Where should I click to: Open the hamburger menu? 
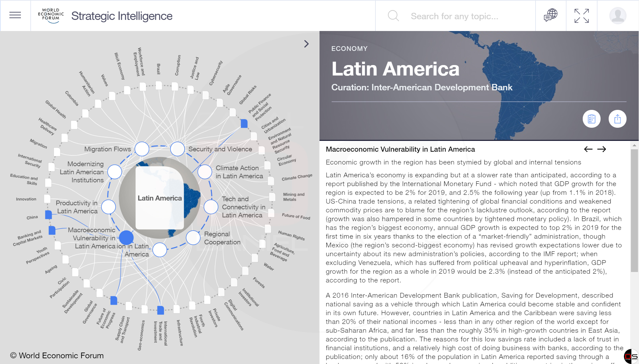click(x=15, y=16)
